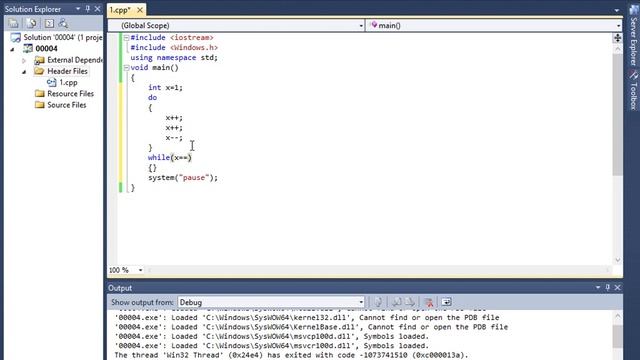This screenshot has height=360, width=640.
Task: Click View Class Diagram icon in Solution Explorer
Action: coord(63,23)
